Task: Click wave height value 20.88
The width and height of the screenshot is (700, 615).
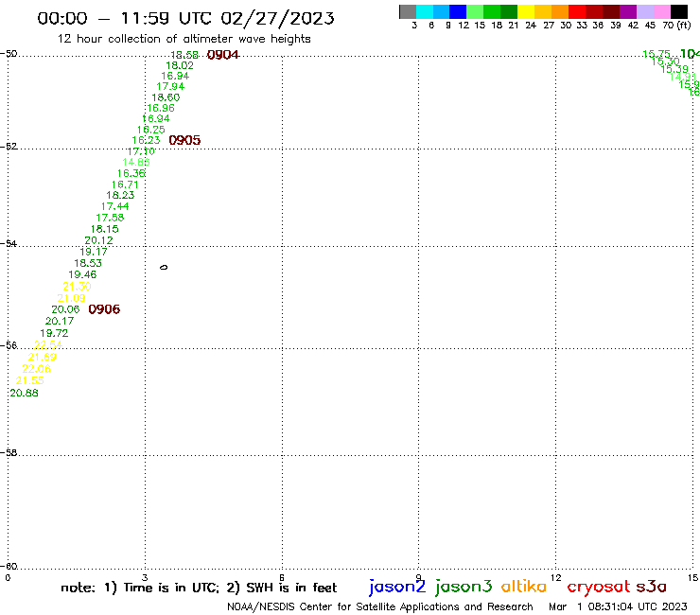Action: click(x=24, y=393)
